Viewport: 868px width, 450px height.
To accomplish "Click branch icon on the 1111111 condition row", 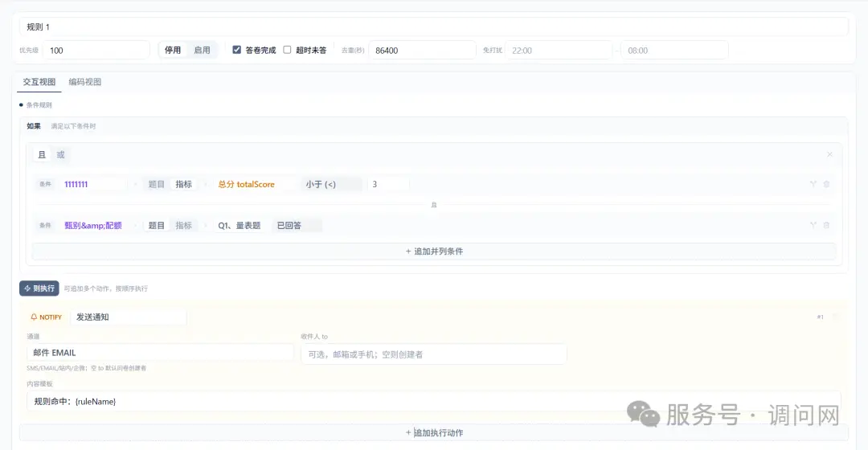I will [813, 184].
